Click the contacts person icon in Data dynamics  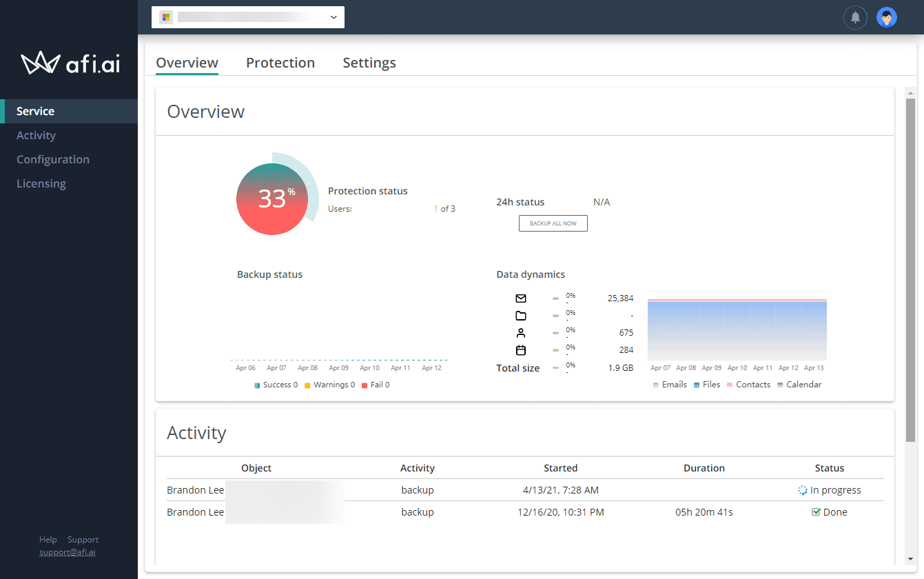tap(521, 332)
